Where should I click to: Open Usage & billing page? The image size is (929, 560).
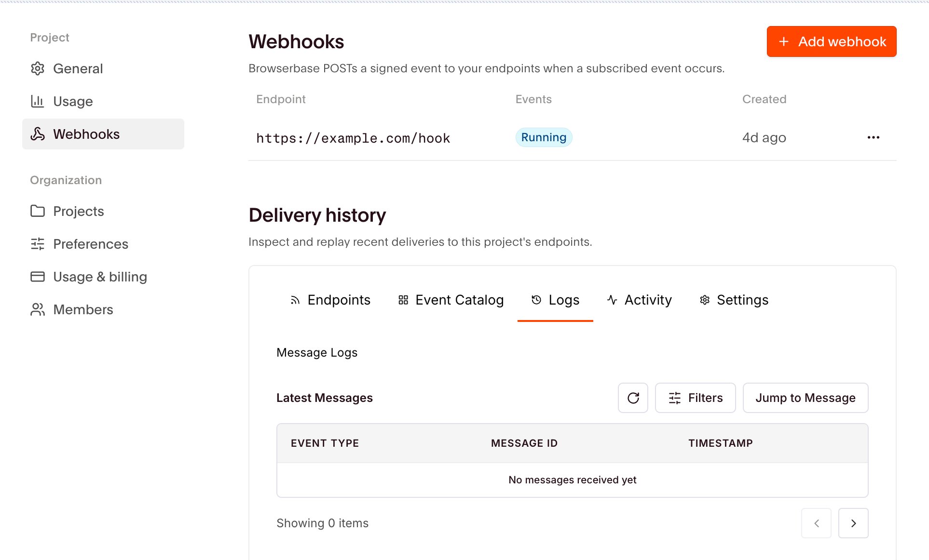[103, 277]
